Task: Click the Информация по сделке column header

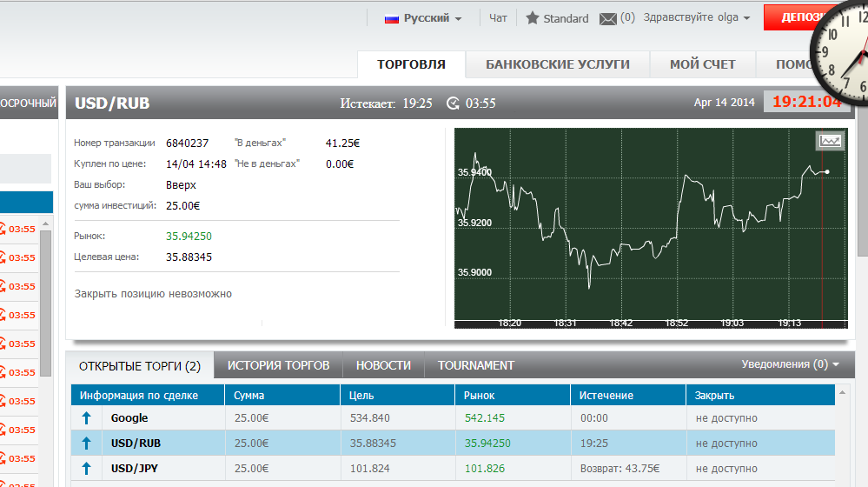Action: [147, 396]
